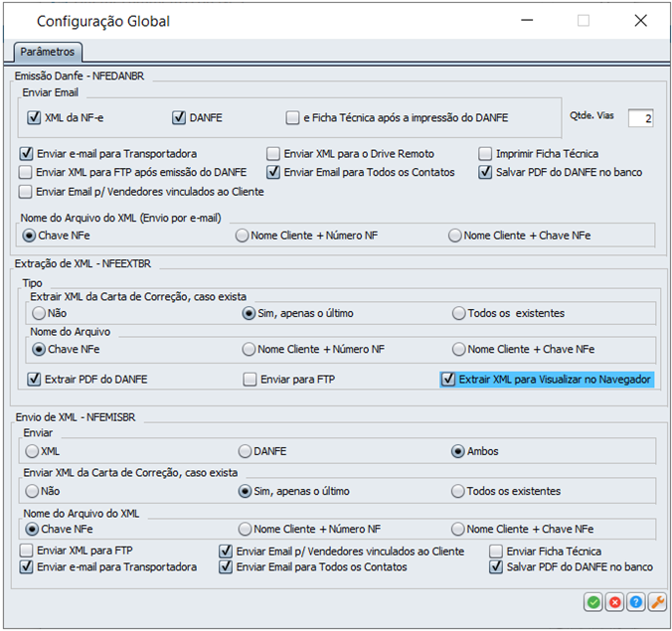Image resolution: width=672 pixels, height=631 pixels.
Task: Select DANFE radio option under Enviar
Action: tap(245, 451)
